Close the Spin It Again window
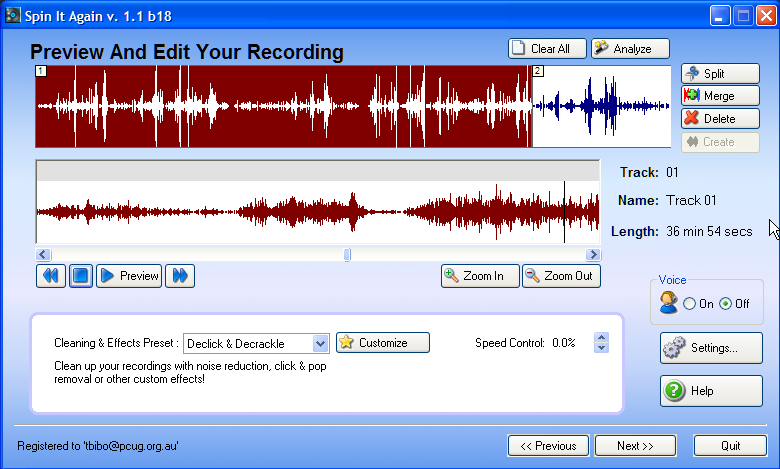 (x=767, y=16)
